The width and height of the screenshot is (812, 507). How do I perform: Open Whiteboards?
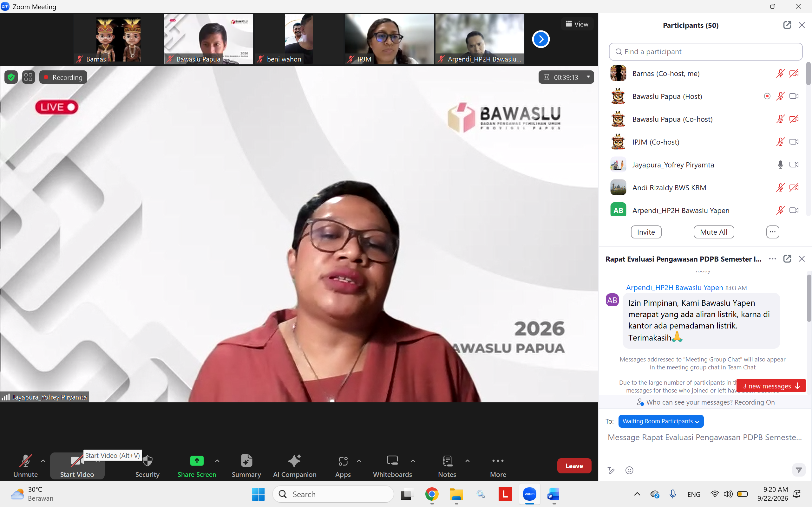tap(392, 466)
